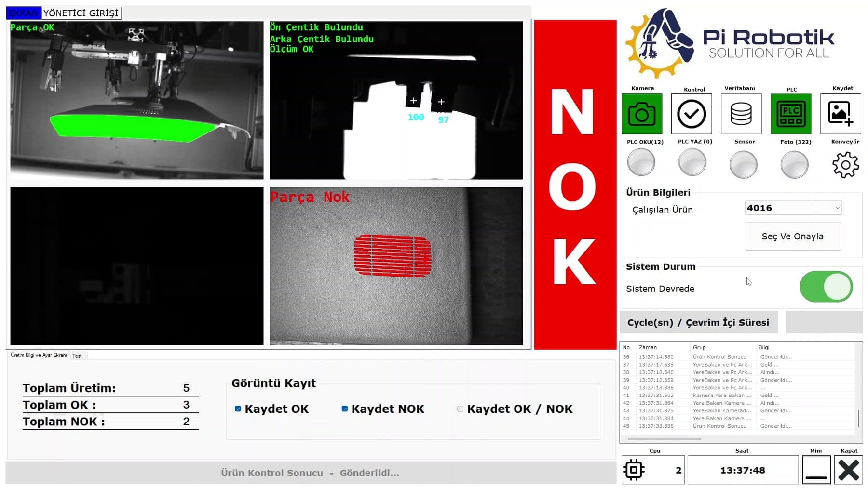Uncheck the Kaydet NOK checkbox
Image resolution: width=868 pixels, height=488 pixels.
[x=345, y=409]
